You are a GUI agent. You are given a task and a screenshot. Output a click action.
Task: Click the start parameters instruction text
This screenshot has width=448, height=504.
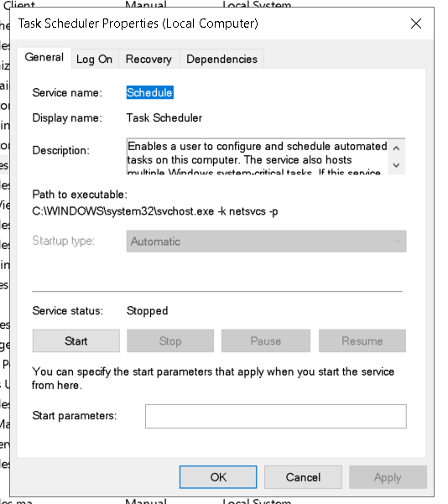click(x=213, y=378)
